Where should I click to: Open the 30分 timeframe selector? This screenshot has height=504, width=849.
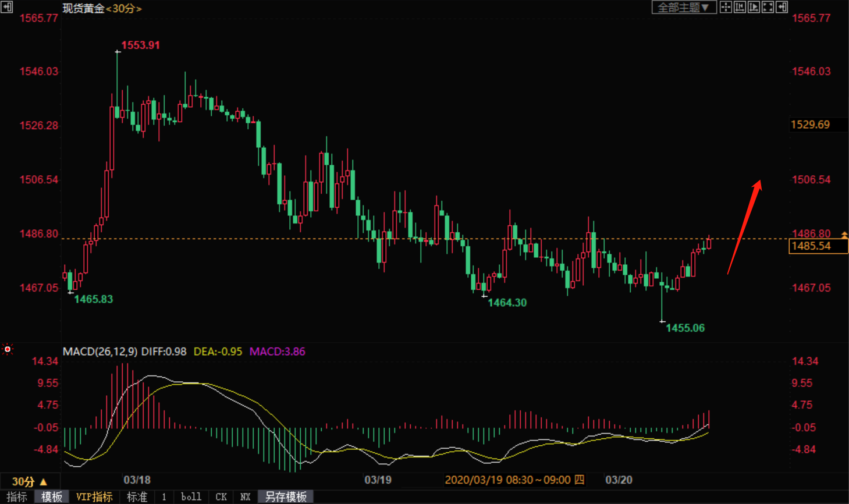click(x=29, y=481)
